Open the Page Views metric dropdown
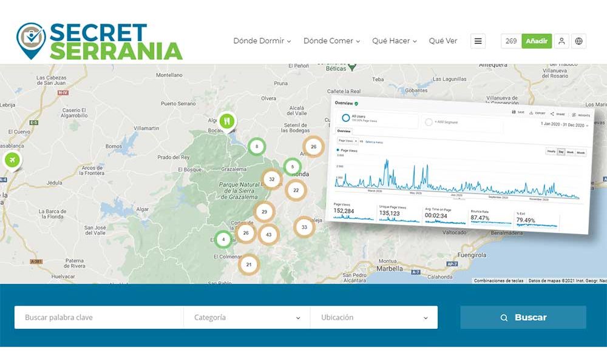Screen dimensions: 607x364 pos(347,141)
